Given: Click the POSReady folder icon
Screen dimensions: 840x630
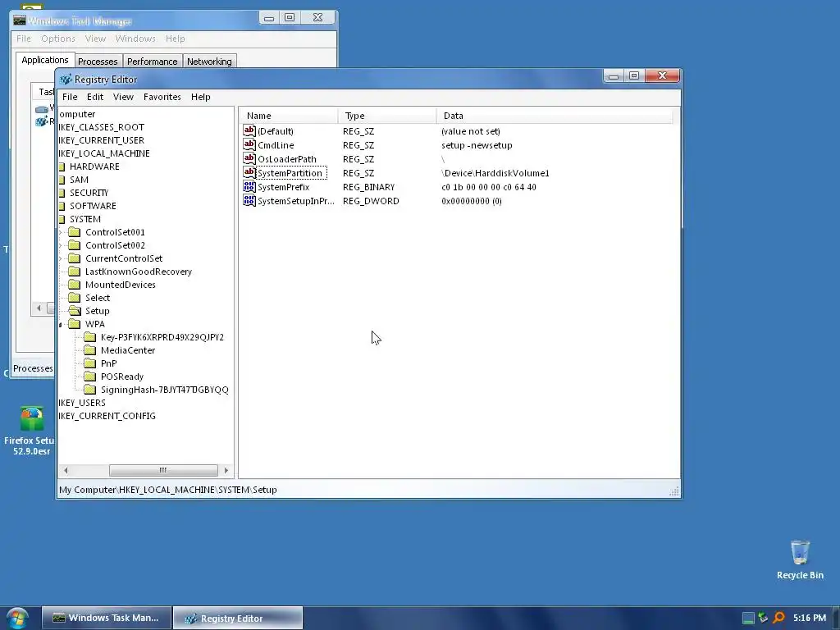Looking at the screenshot, I should pos(90,377).
